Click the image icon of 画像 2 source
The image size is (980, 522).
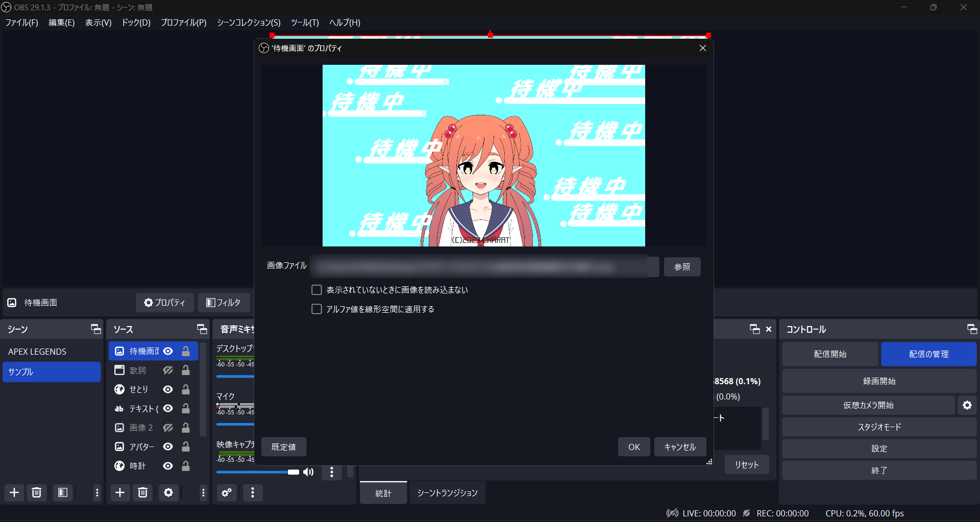tap(119, 428)
